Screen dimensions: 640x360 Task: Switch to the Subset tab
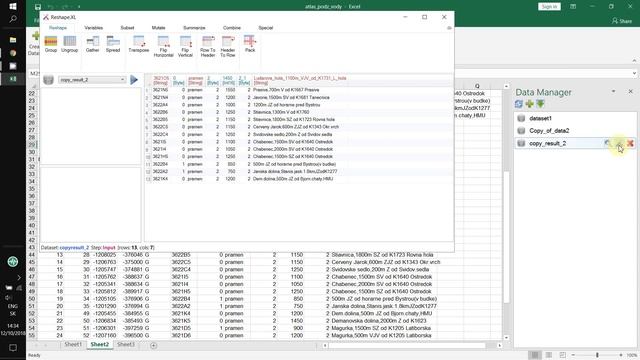coord(127,28)
